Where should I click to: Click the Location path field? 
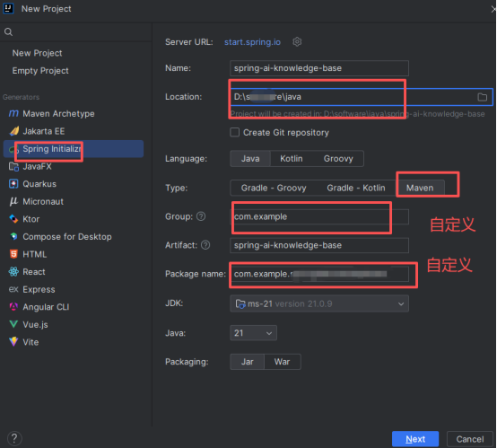362,97
